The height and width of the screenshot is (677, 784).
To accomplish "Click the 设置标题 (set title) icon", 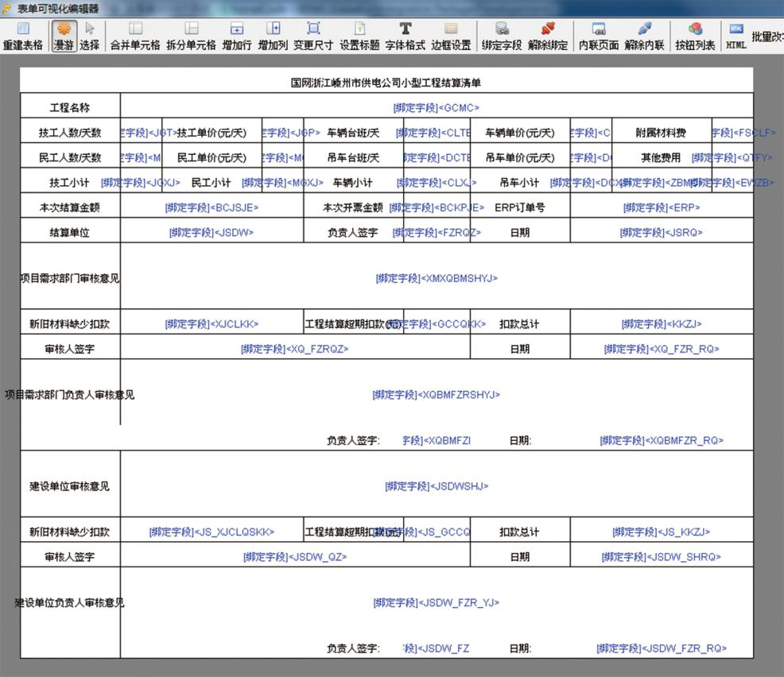I will click(359, 37).
